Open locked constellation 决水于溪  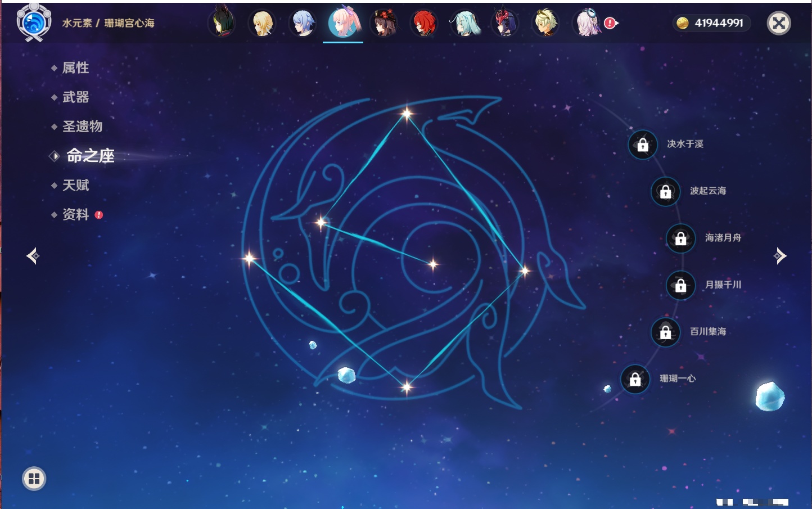click(643, 145)
